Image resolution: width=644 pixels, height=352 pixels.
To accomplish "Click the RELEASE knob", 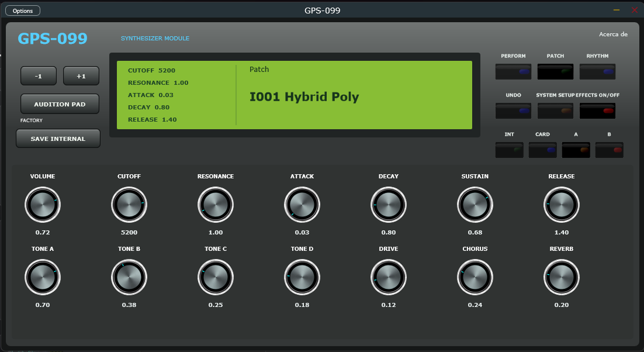I will 562,205.
